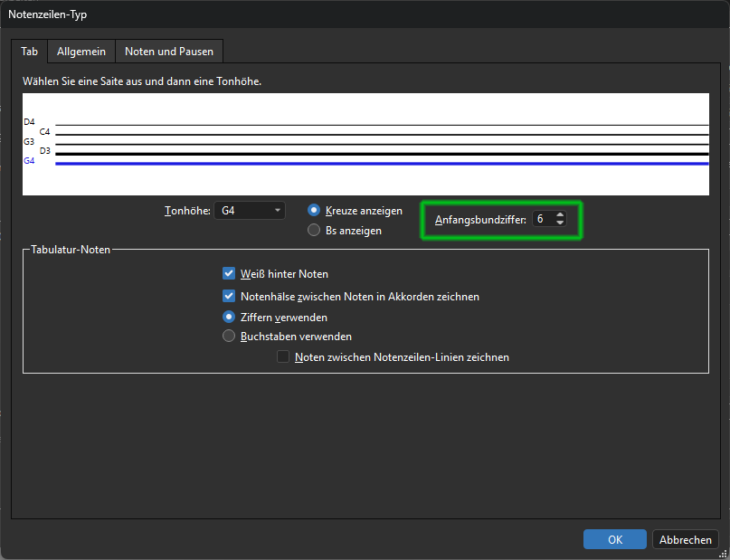Select the D4 string line

382,125
